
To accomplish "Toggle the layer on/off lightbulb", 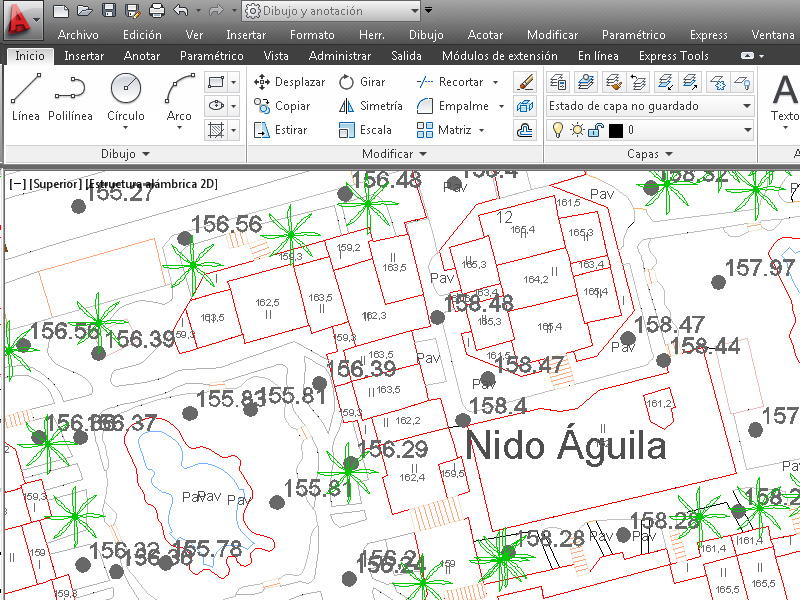I will 558,130.
